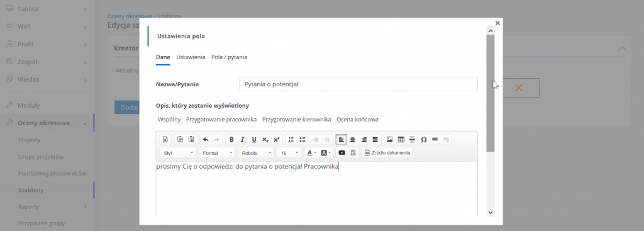Embed a YouTube video
This screenshot has width=644, height=231.
coord(341,153)
